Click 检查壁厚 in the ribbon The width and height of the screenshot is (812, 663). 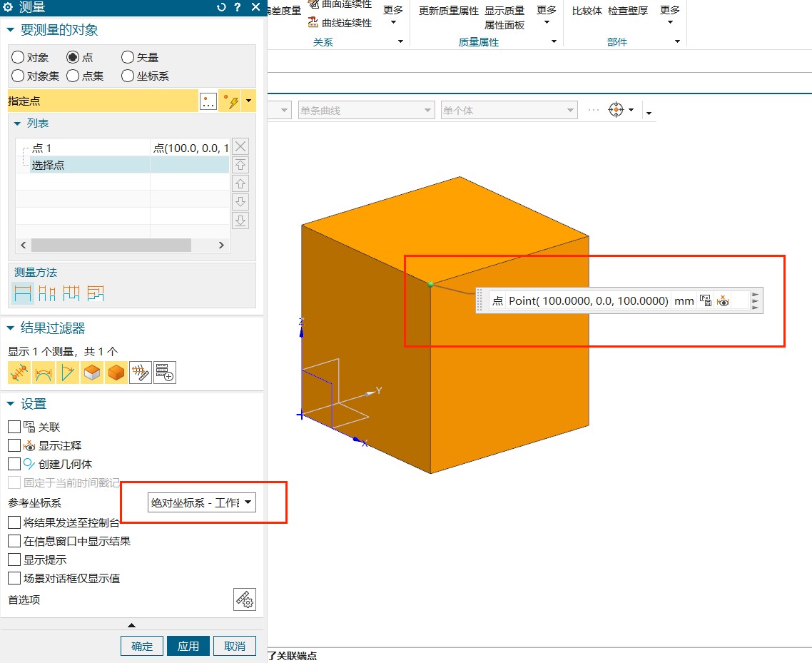coord(627,11)
